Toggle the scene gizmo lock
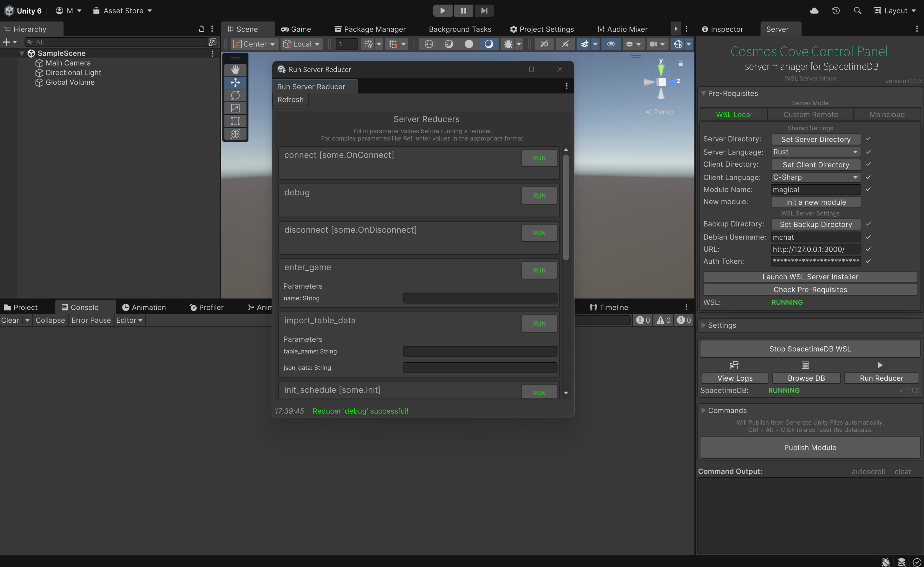 tap(681, 63)
